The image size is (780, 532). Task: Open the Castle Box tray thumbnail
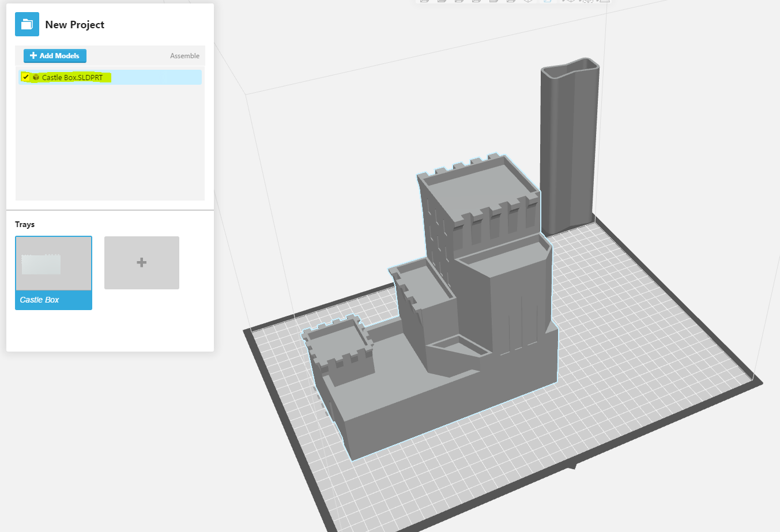tap(54, 263)
